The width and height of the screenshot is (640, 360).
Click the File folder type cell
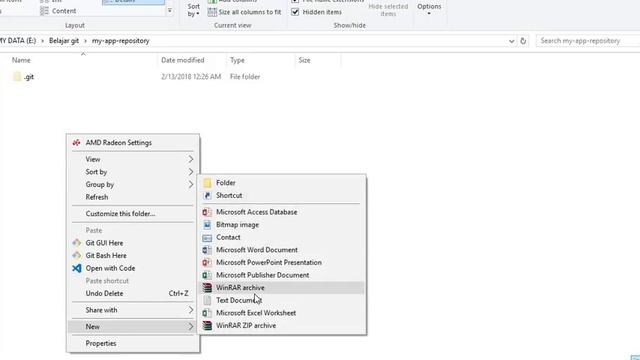pyautogui.click(x=245, y=77)
